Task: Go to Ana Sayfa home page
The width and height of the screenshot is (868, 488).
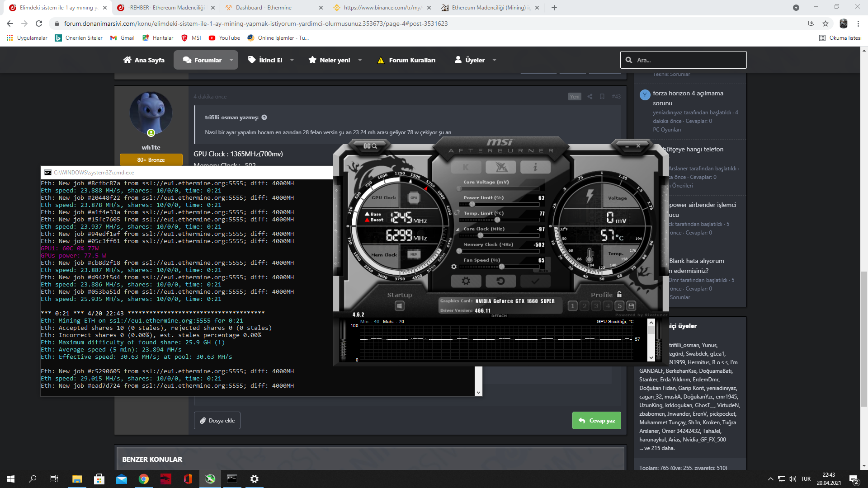Action: point(144,60)
